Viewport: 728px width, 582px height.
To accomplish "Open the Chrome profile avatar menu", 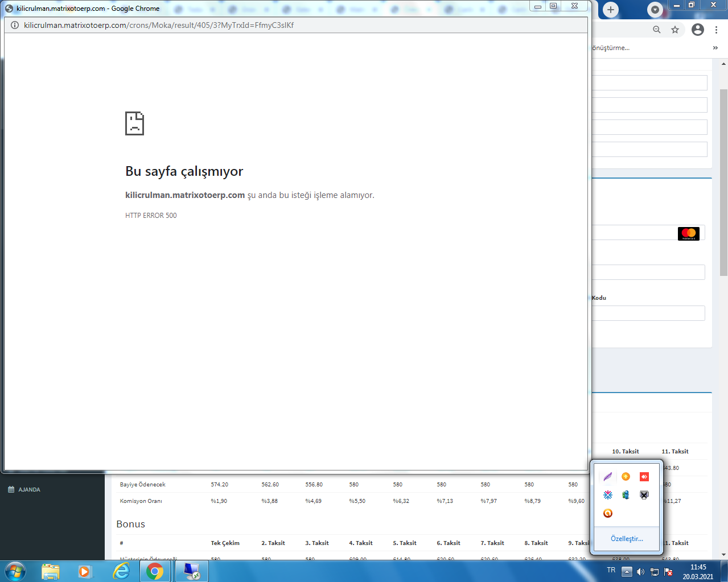I will 698,30.
